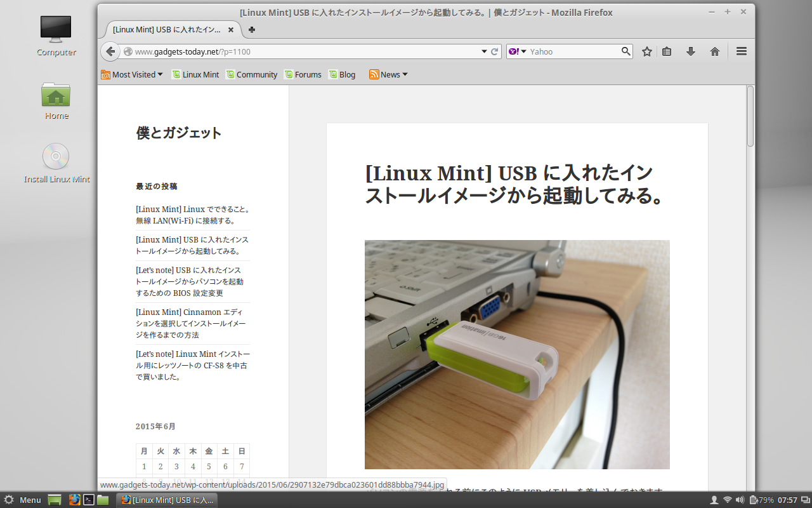Image resolution: width=812 pixels, height=508 pixels.
Task: Click into the Yahoo search field
Action: click(574, 51)
